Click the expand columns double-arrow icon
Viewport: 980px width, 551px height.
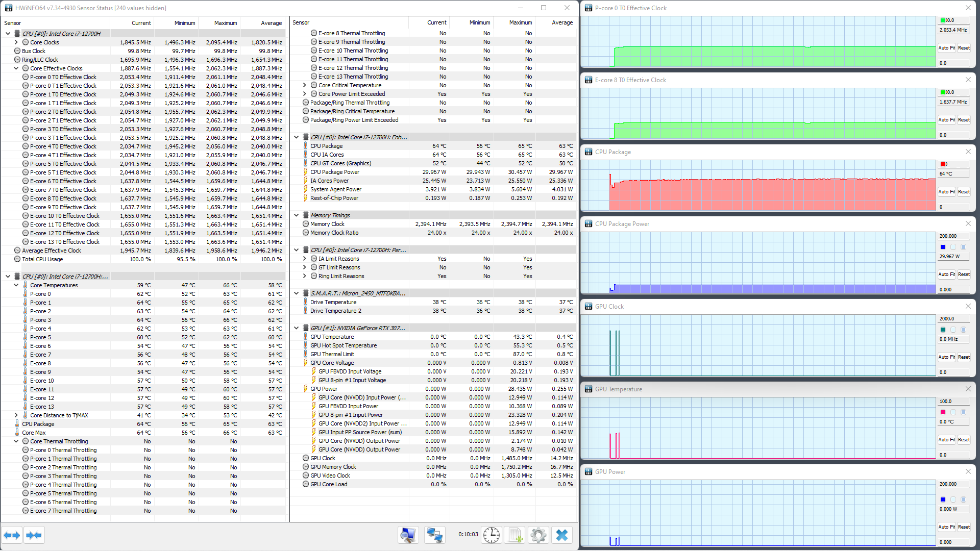click(x=12, y=535)
